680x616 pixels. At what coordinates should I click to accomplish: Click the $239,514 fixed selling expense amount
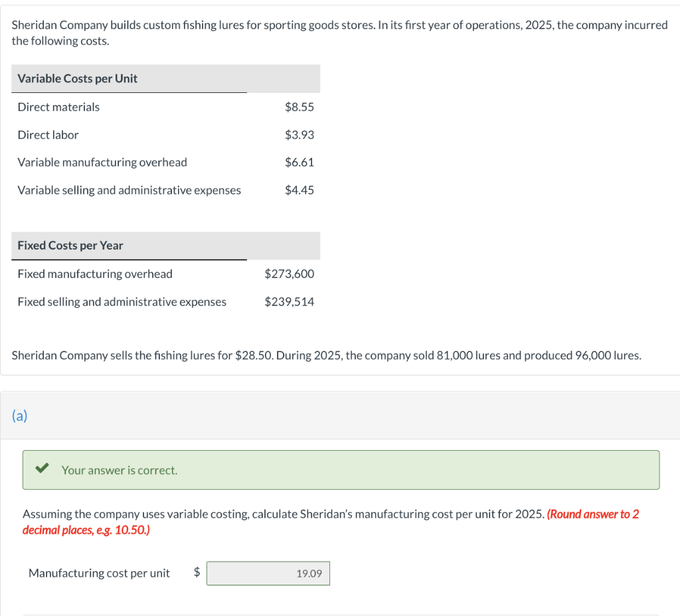point(289,301)
